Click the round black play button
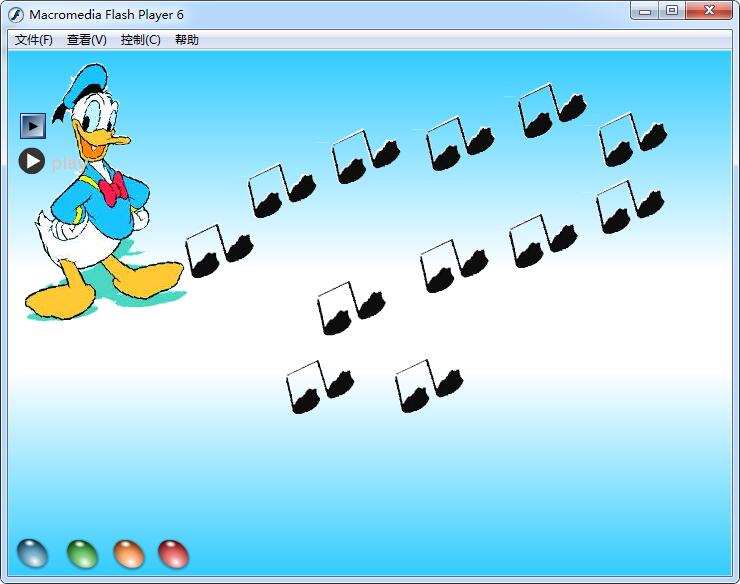This screenshot has width=740, height=584. point(32,161)
